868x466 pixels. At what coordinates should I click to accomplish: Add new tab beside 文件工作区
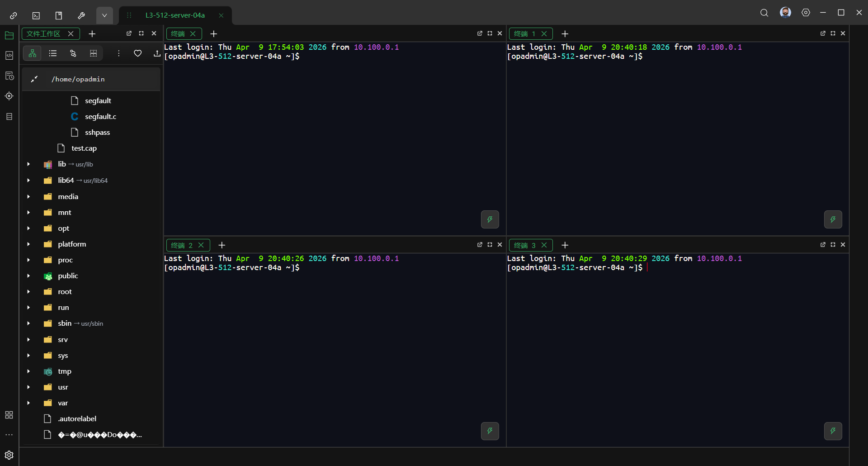[92, 34]
